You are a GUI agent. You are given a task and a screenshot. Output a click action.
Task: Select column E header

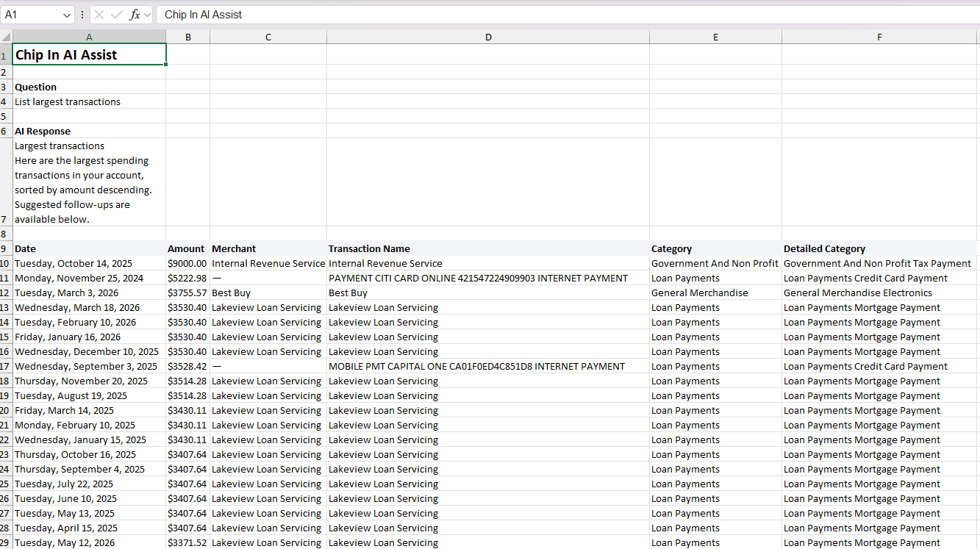point(715,37)
